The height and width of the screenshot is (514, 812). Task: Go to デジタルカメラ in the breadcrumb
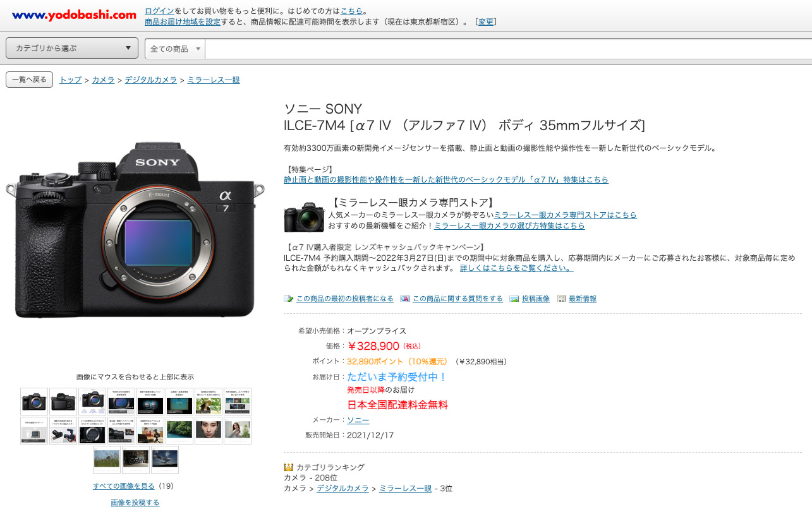(x=150, y=80)
